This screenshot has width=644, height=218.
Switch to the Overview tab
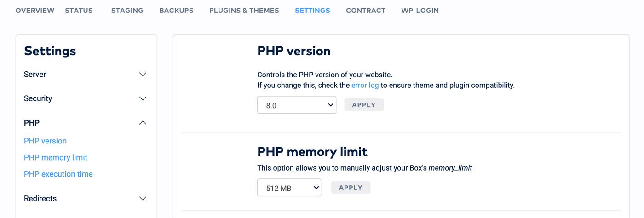coord(35,11)
